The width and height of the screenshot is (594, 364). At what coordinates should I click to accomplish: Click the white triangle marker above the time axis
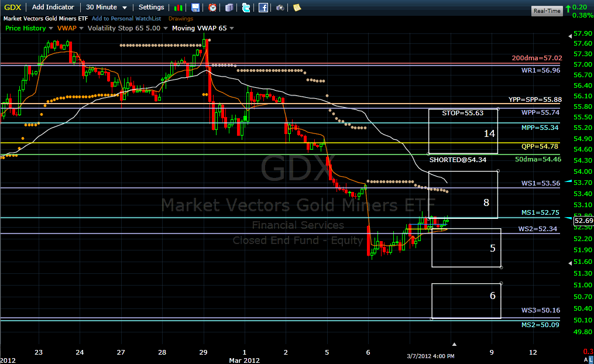point(454,344)
